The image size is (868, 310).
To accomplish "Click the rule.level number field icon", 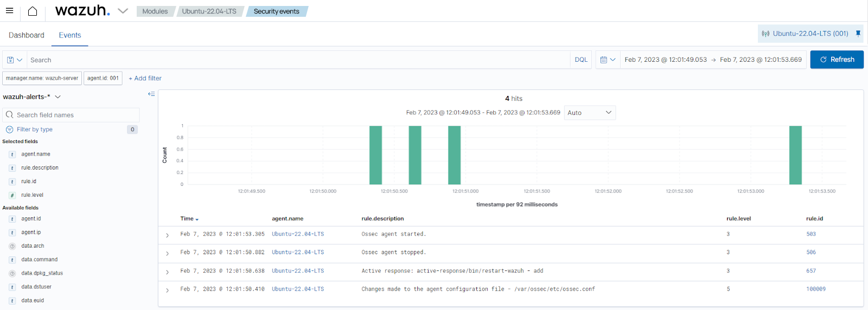I will click(x=12, y=195).
